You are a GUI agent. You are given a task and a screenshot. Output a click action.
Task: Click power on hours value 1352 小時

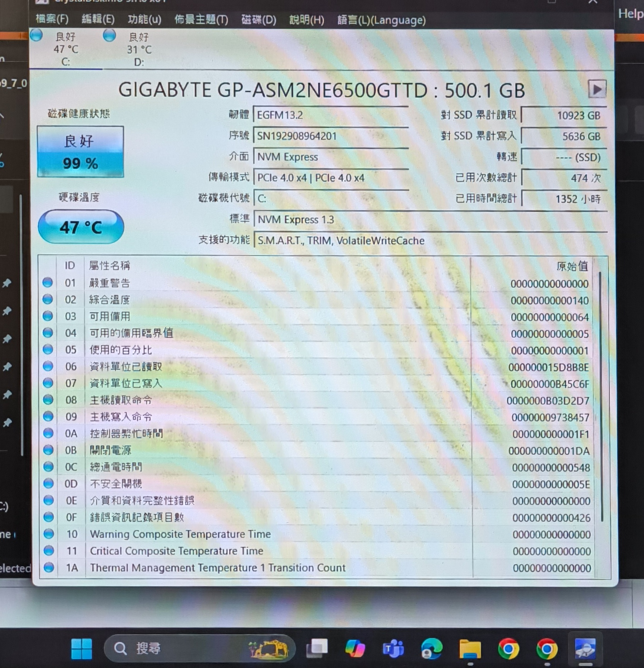pos(564,199)
